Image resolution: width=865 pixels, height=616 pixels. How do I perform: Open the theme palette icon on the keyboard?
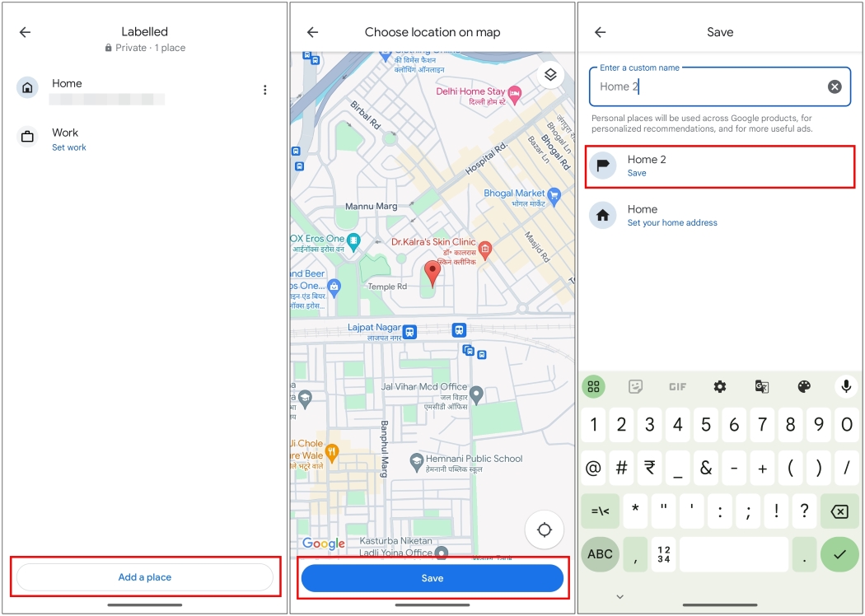click(x=803, y=386)
